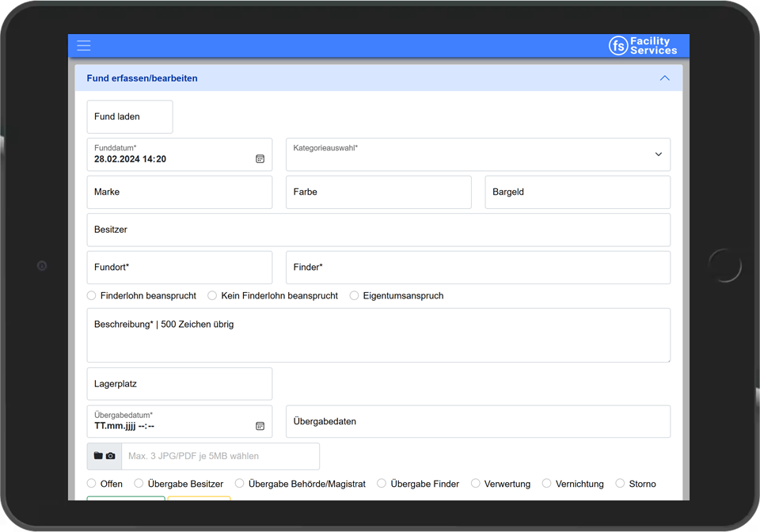
Task: Select Kein Finderlohn beansprucht option
Action: tap(212, 295)
